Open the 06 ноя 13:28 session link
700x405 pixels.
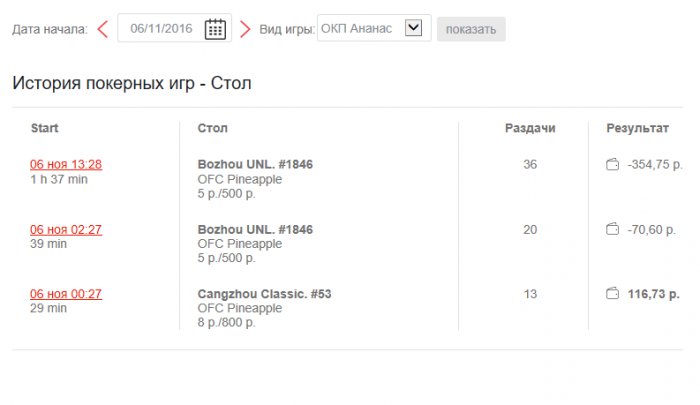tap(66, 165)
